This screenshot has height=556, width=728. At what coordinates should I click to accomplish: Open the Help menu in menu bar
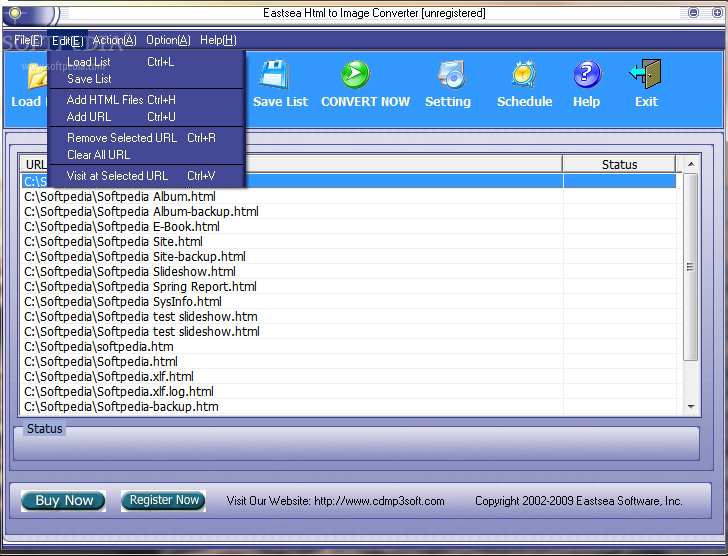(x=218, y=40)
